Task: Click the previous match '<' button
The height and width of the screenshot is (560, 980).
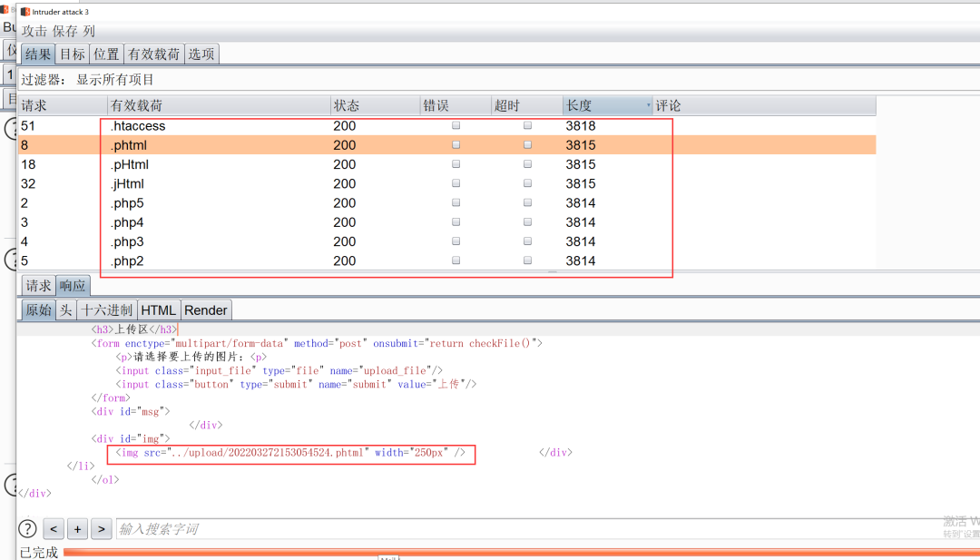Action: coord(54,528)
